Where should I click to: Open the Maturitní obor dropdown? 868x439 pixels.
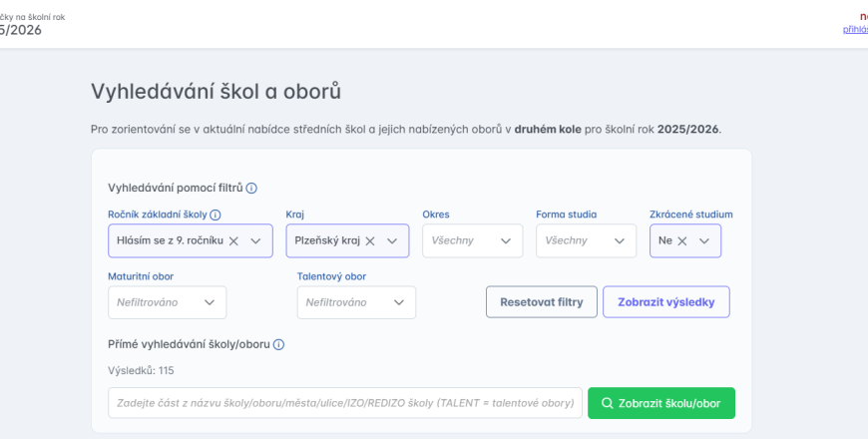point(168,302)
